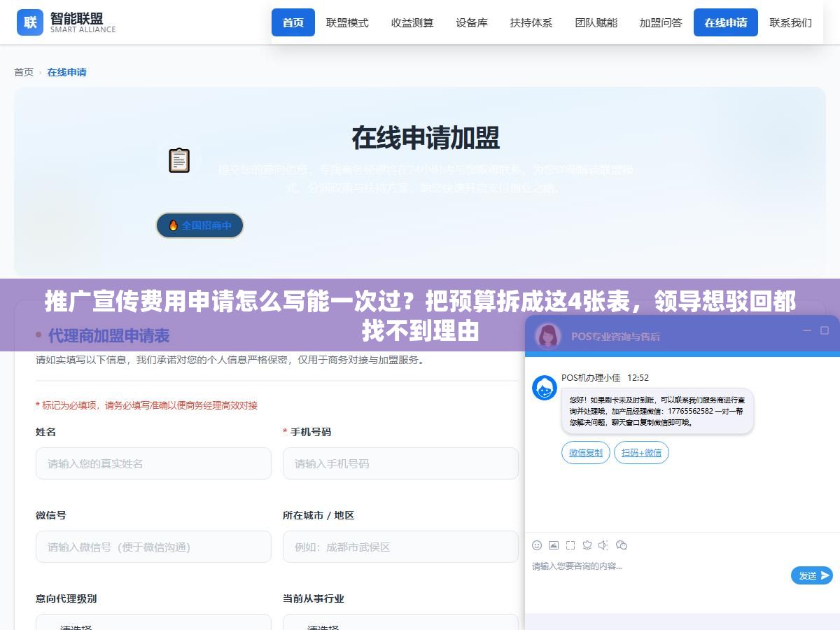Click the 扫码+微信 button in chat
840x630 pixels.
point(642,453)
